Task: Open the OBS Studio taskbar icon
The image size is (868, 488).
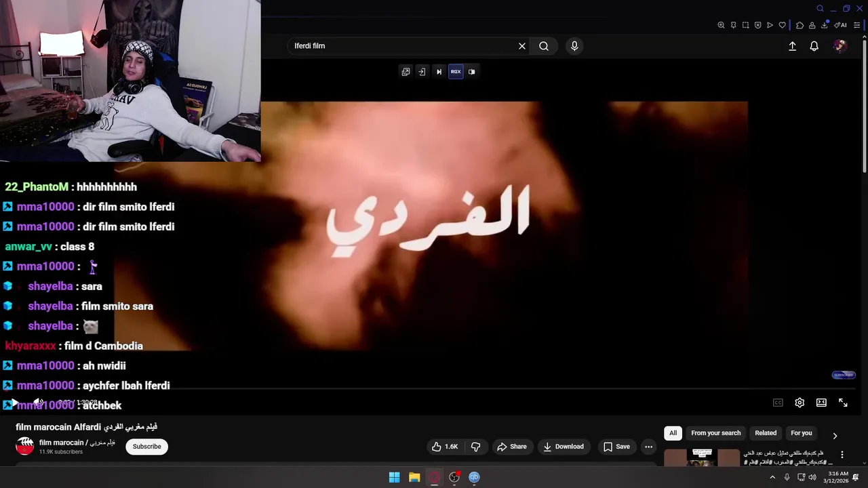Action: (454, 477)
